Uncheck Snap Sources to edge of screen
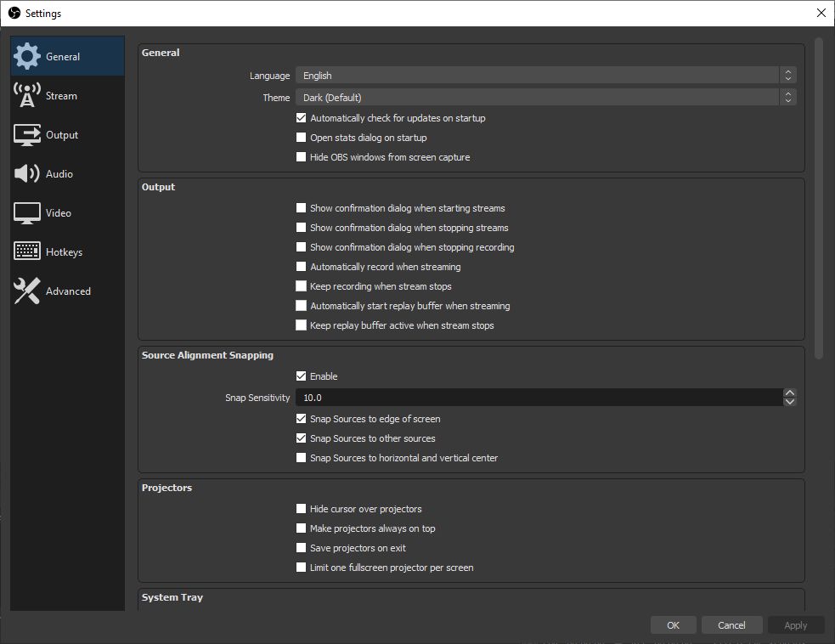Screen dimensions: 835x644 301,418
